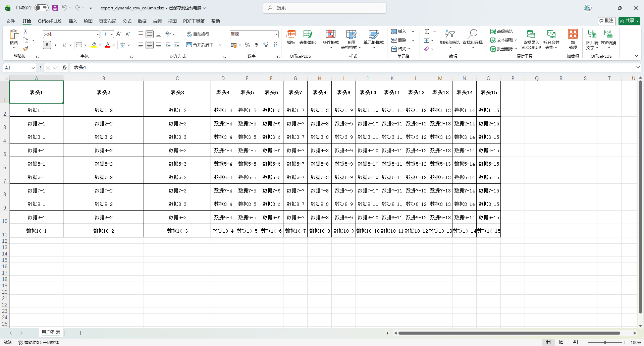Click the Percent Style icon
The height and width of the screenshot is (346, 644).
tap(248, 45)
